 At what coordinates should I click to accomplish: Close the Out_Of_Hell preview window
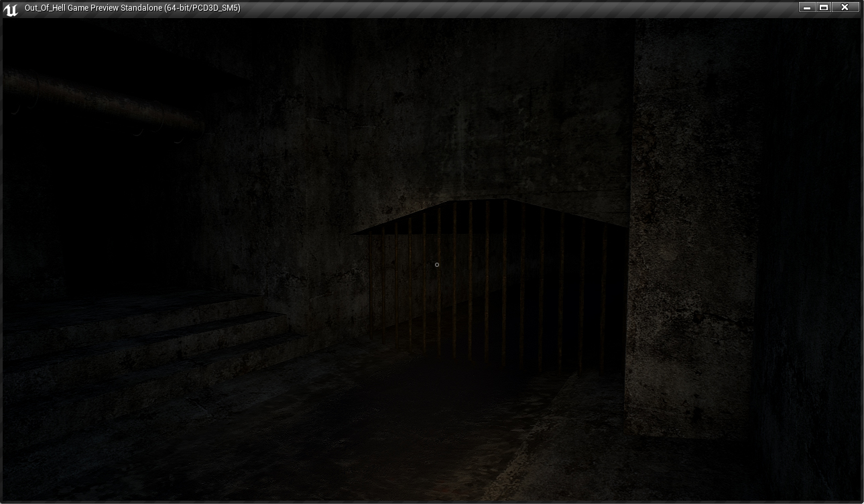[x=845, y=7]
